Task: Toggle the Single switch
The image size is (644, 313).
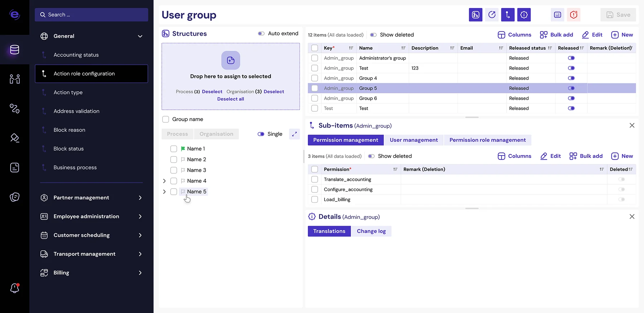Action: pos(261,134)
